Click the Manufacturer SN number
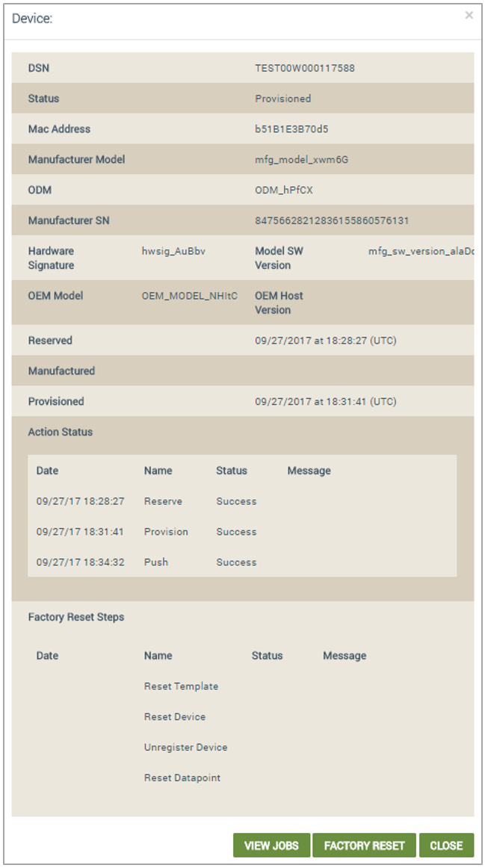This screenshot has height=868, width=485. pyautogui.click(x=332, y=220)
